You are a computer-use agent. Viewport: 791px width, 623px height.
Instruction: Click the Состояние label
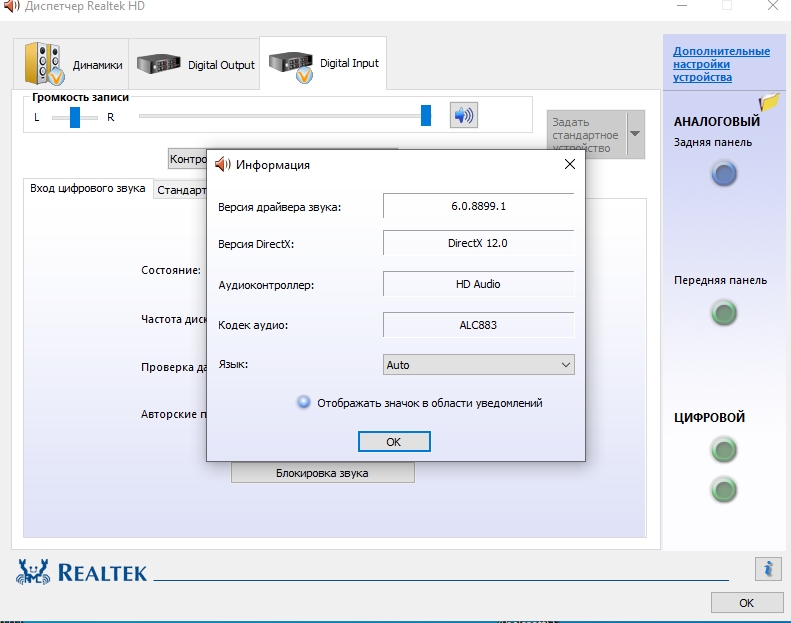[x=171, y=270]
